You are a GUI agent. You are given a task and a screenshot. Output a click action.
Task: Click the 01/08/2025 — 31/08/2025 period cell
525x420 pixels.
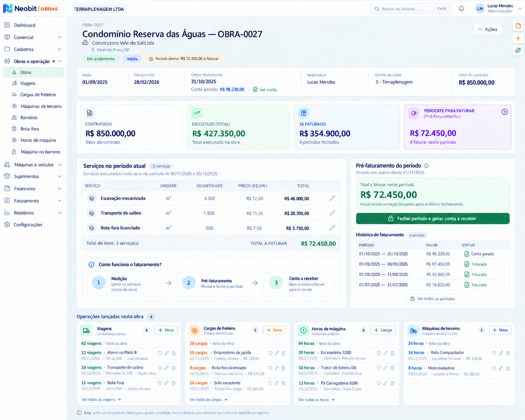[383, 274]
